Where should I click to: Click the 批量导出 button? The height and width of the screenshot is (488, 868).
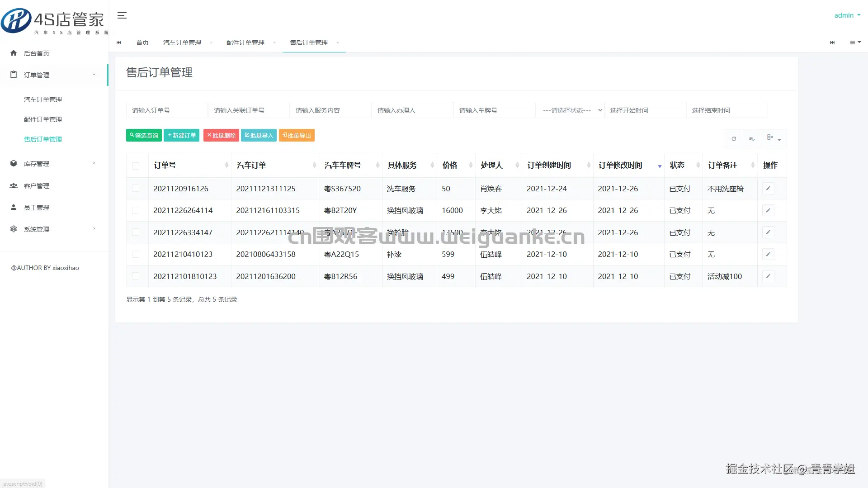tap(297, 135)
